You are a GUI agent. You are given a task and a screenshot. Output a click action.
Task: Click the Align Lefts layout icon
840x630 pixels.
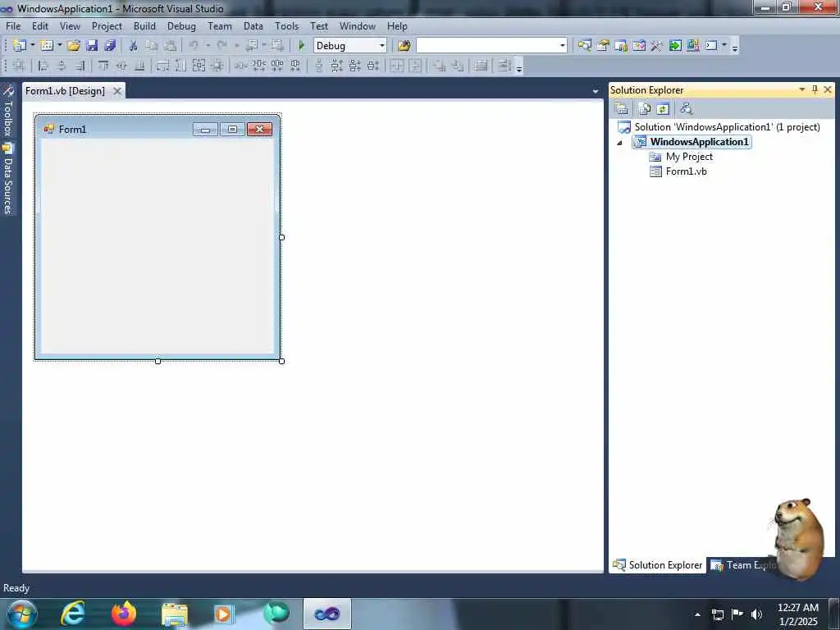coord(44,66)
